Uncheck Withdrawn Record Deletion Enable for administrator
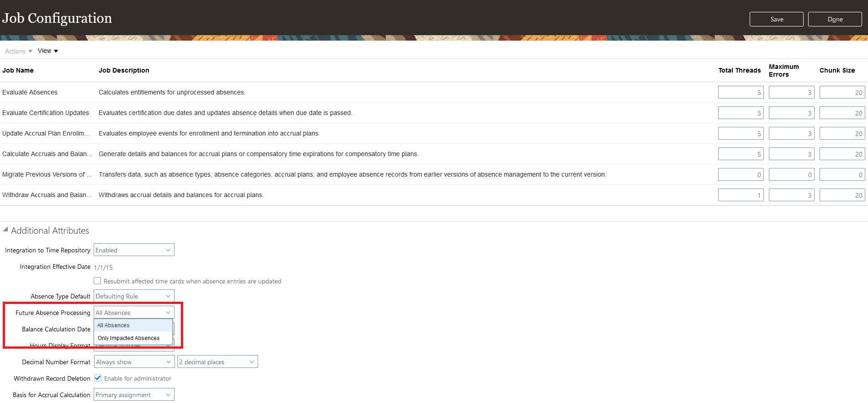 [98, 378]
